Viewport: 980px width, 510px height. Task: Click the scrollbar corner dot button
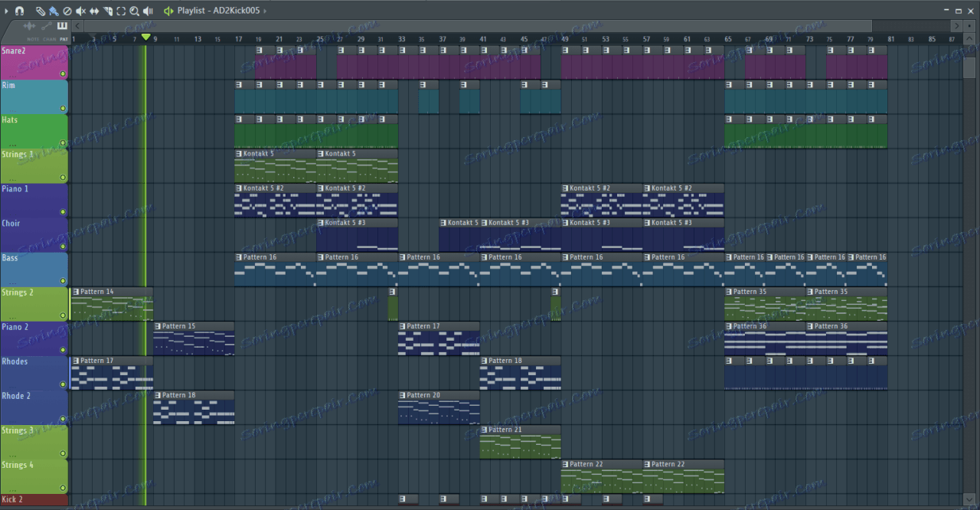[970, 25]
